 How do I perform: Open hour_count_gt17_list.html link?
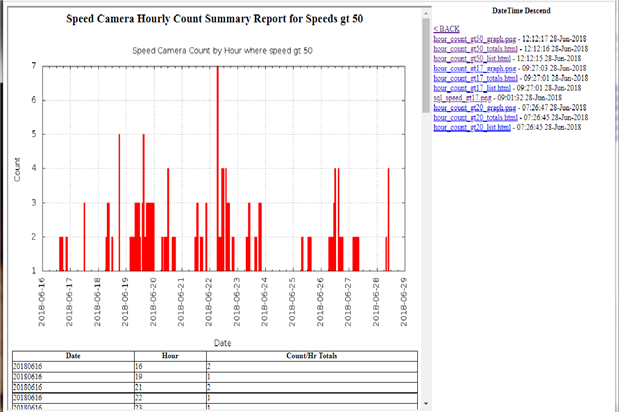[x=472, y=88]
